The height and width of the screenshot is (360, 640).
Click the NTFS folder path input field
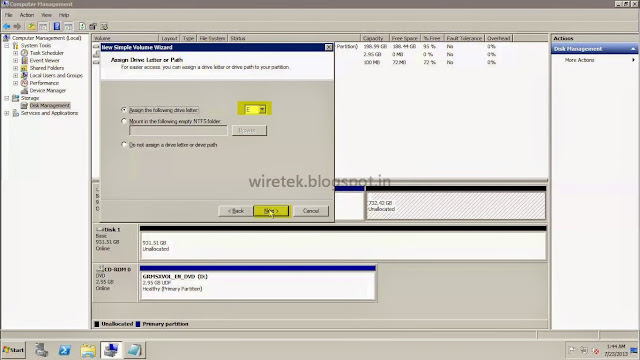[178, 130]
